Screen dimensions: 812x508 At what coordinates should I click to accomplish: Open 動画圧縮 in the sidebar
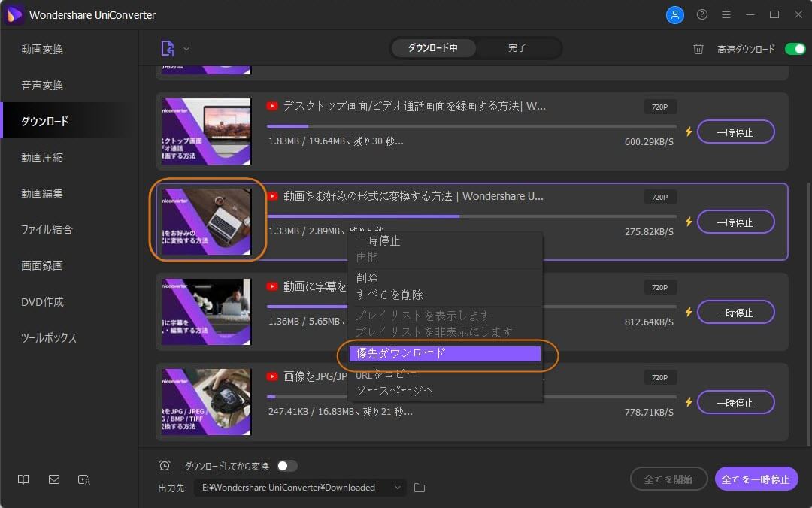click(x=42, y=157)
